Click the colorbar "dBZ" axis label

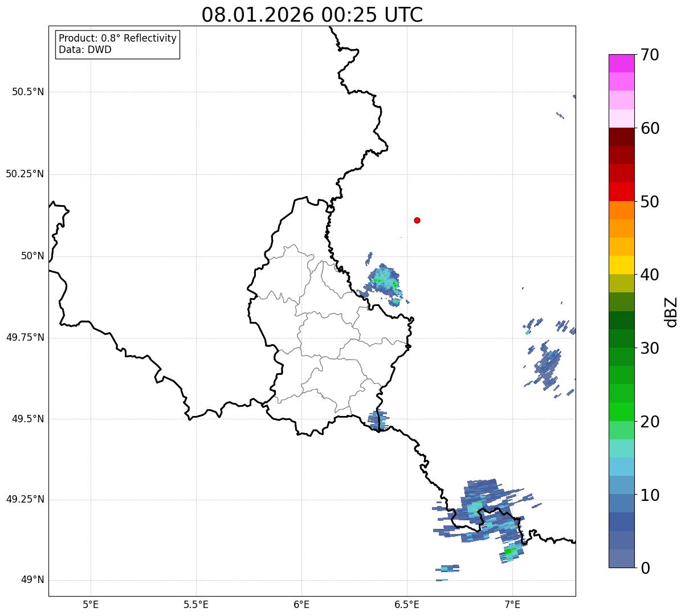tap(671, 312)
